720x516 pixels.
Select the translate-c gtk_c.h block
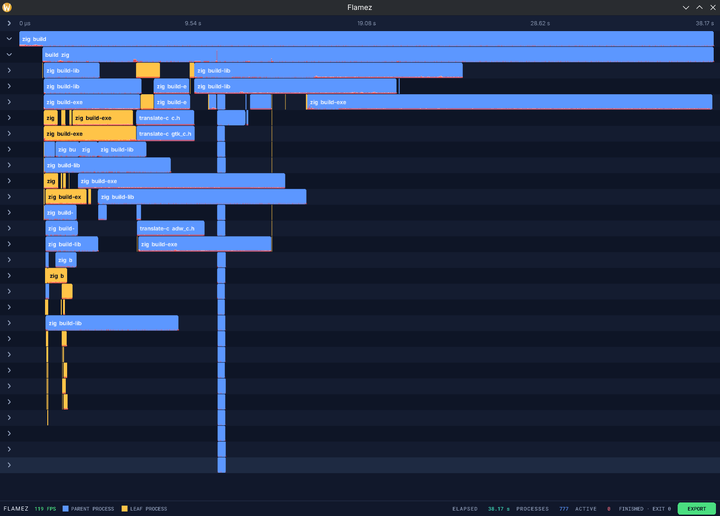pyautogui.click(x=165, y=134)
